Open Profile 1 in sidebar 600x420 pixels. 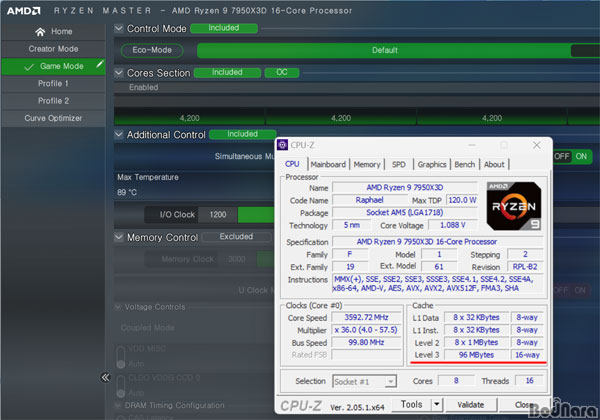53,83
